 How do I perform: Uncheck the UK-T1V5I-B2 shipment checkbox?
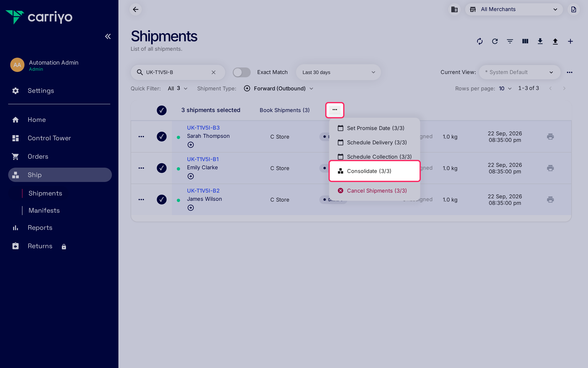point(161,200)
